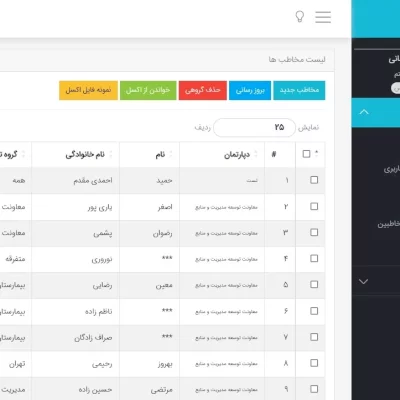
Task: Expand the sidebar section with down chevron
Action: [x=363, y=282]
